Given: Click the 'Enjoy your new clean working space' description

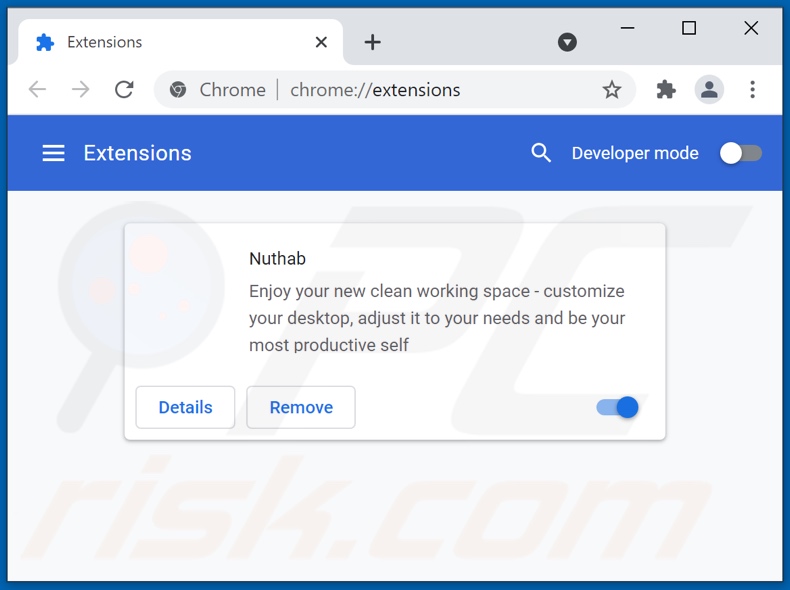Looking at the screenshot, I should coord(437,318).
